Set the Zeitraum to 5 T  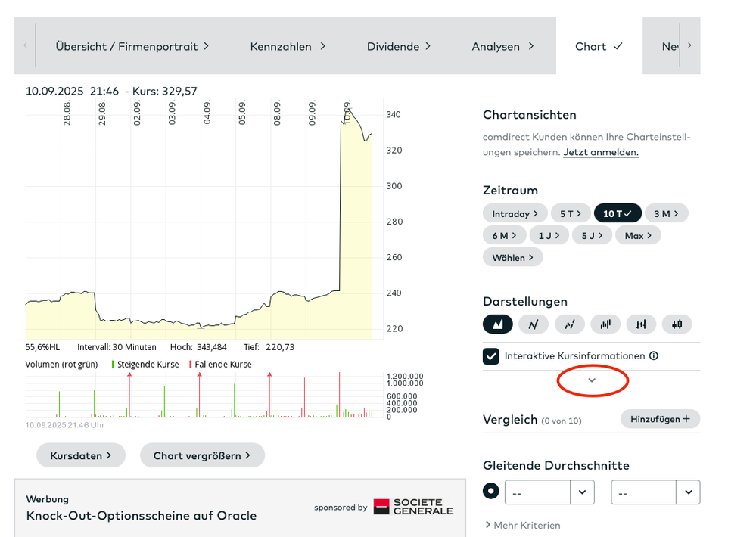[x=569, y=213]
